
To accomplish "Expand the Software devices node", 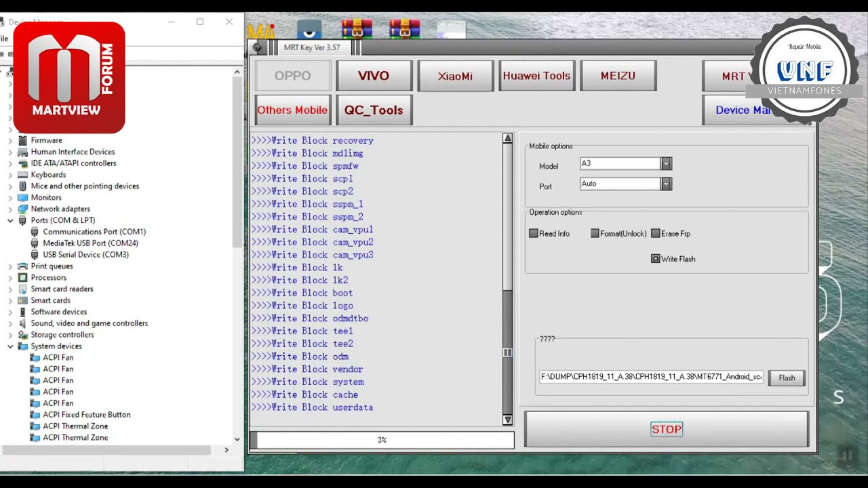I will (10, 312).
